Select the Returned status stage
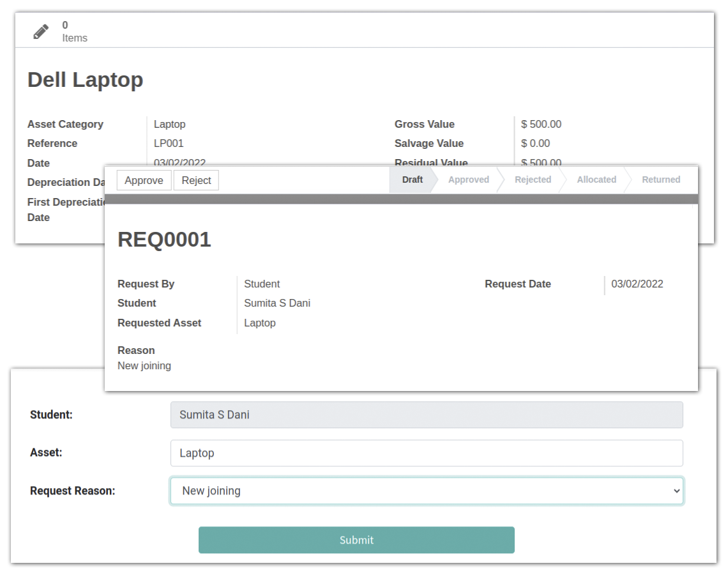This screenshot has width=728, height=575. (660, 180)
